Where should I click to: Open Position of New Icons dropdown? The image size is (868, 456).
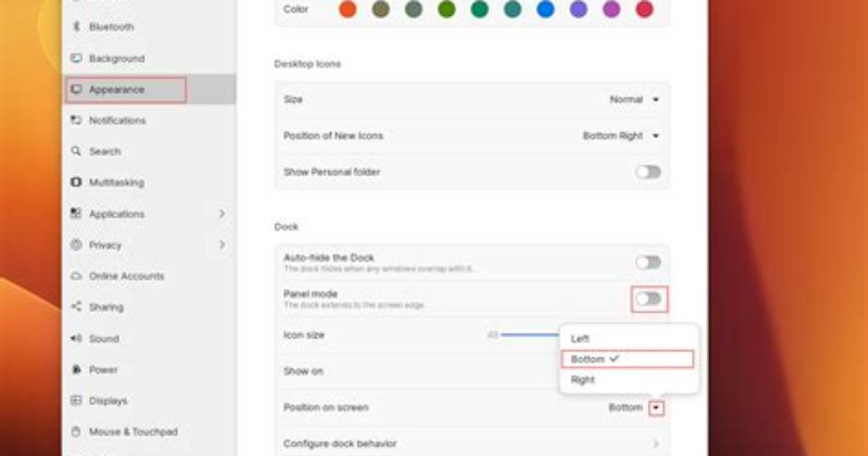[x=621, y=136]
